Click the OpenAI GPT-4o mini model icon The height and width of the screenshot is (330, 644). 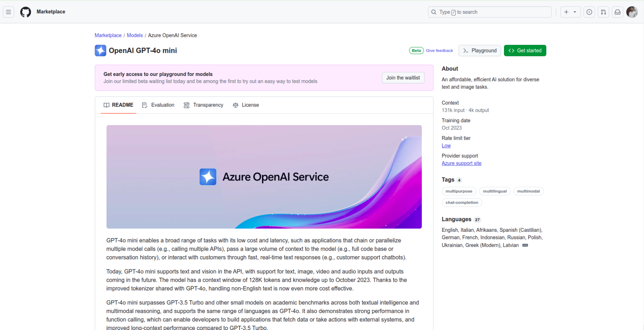[101, 50]
